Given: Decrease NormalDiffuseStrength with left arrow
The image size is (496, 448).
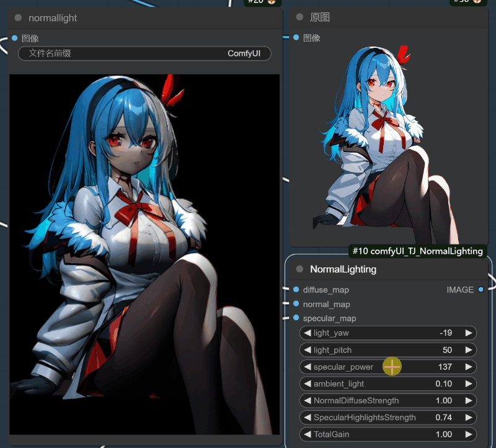Looking at the screenshot, I should (x=307, y=400).
